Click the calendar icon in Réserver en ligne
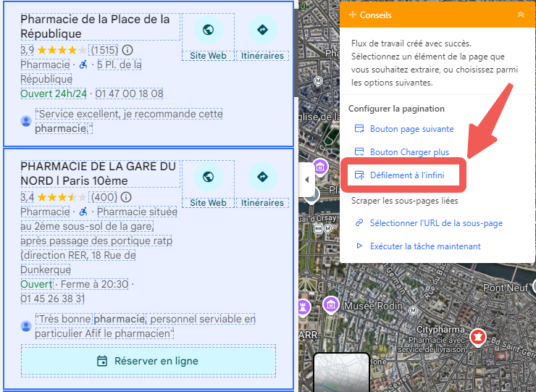Screen dimensions: 536x392 (102, 361)
